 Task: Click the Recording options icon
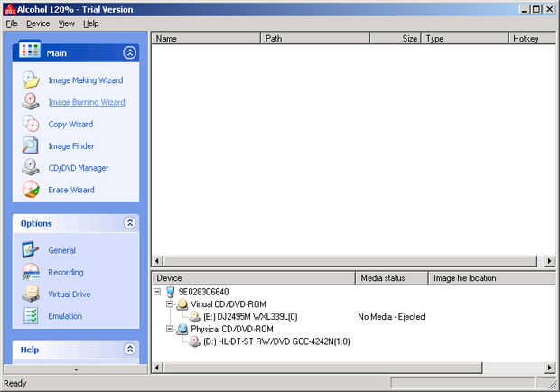pos(31,272)
